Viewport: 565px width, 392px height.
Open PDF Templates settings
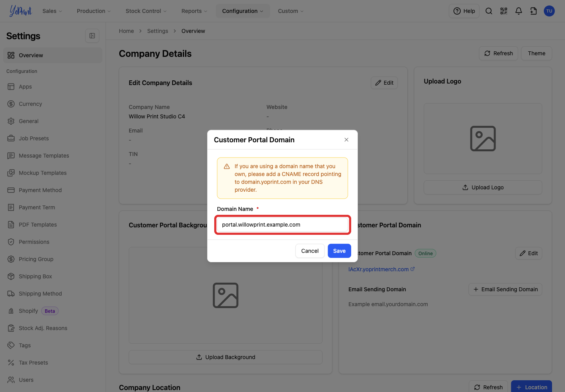(53, 225)
